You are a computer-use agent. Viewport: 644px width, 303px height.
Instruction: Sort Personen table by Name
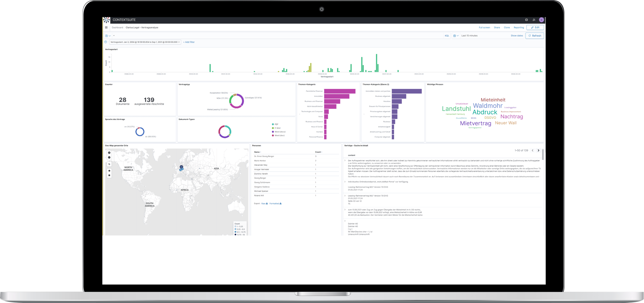click(257, 152)
